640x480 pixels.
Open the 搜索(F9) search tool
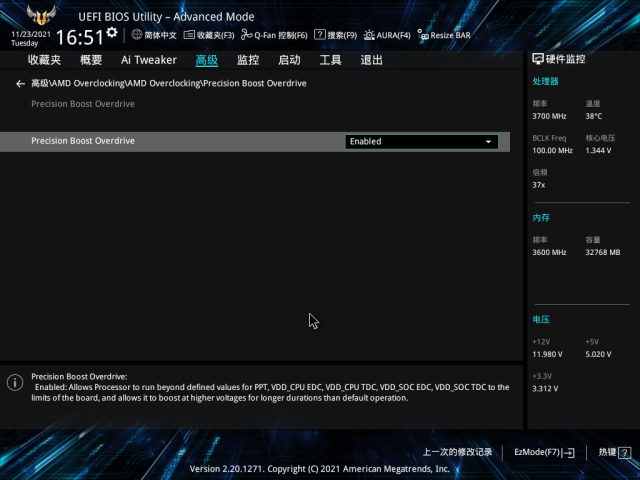[x=336, y=35]
